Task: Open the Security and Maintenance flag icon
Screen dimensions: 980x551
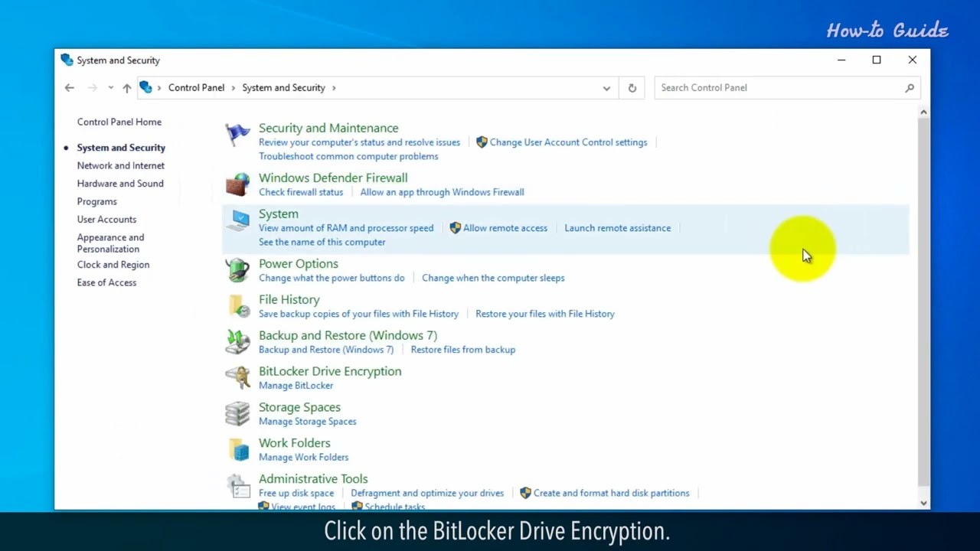Action: click(237, 135)
